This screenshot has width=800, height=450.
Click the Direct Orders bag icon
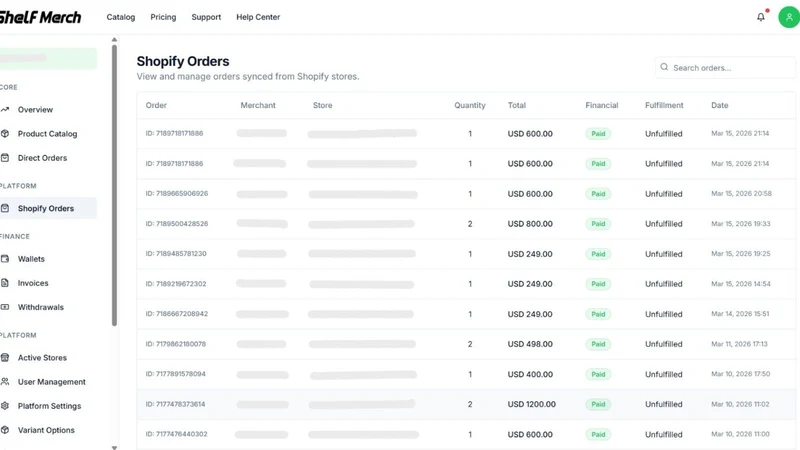click(x=5, y=158)
